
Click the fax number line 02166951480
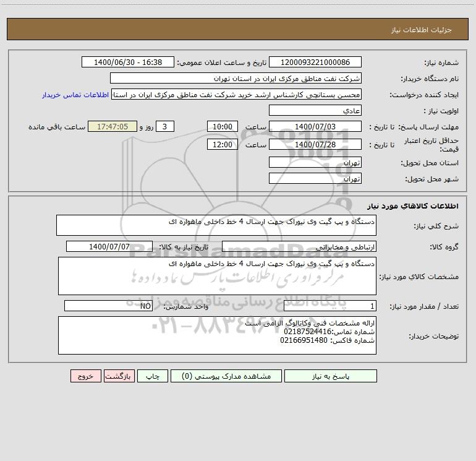[327, 340]
